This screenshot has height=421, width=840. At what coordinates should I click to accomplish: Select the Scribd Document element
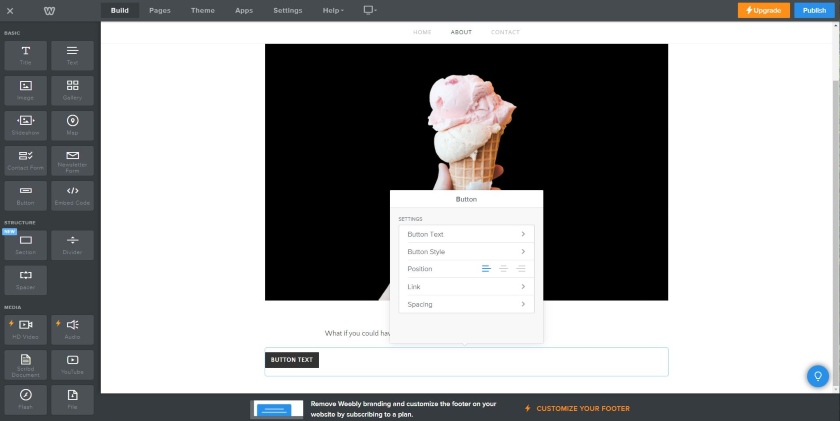(x=25, y=365)
